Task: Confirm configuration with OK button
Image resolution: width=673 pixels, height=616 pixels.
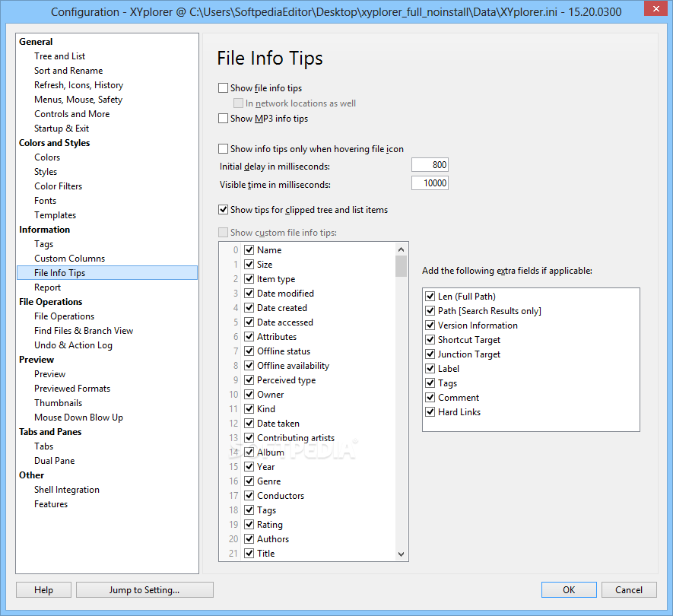Action: pos(569,590)
